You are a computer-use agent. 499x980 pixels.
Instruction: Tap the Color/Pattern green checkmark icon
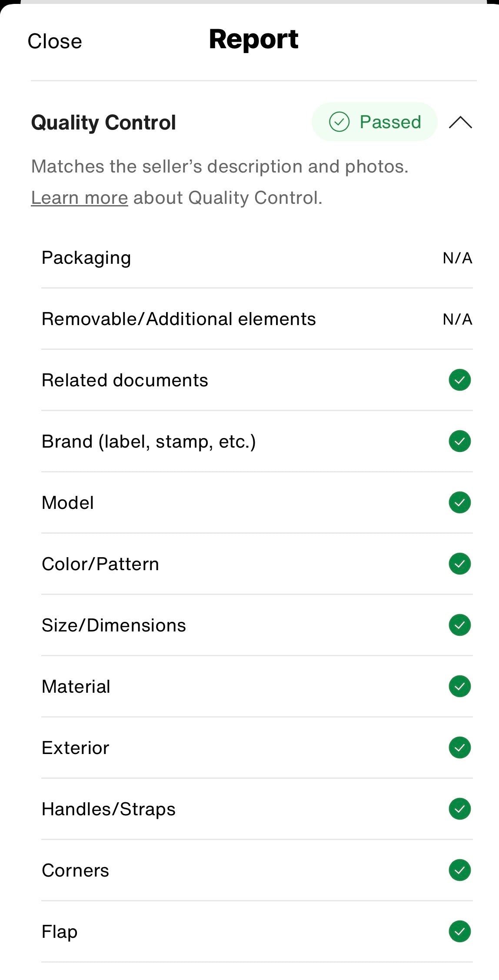point(459,564)
